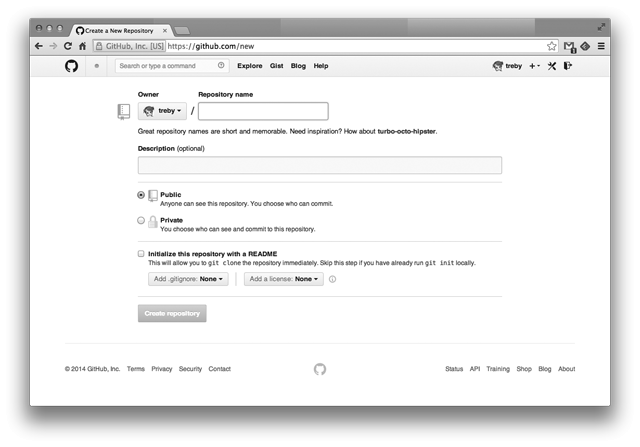Image resolution: width=640 pixels, height=447 pixels.
Task: Open the Chrome hamburger menu
Action: pos(601,46)
